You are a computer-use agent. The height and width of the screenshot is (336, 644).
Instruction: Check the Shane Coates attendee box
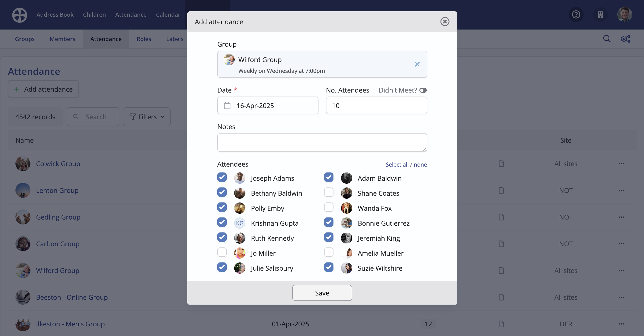pos(329,192)
